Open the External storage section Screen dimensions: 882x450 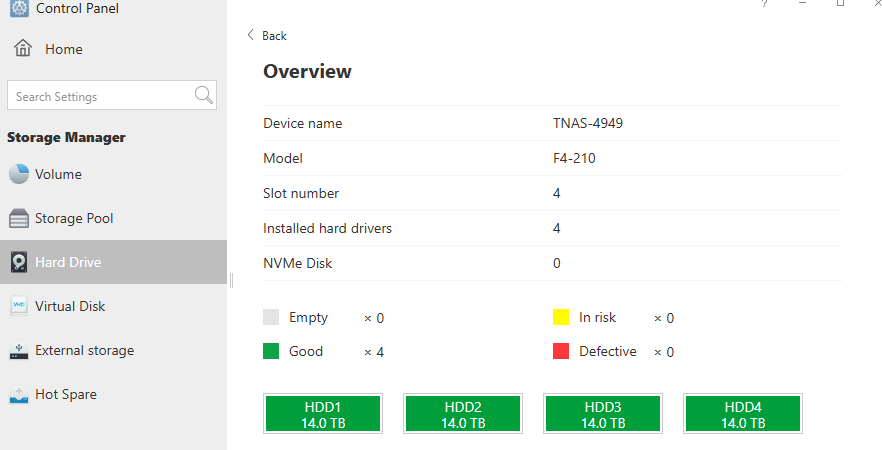112,350
